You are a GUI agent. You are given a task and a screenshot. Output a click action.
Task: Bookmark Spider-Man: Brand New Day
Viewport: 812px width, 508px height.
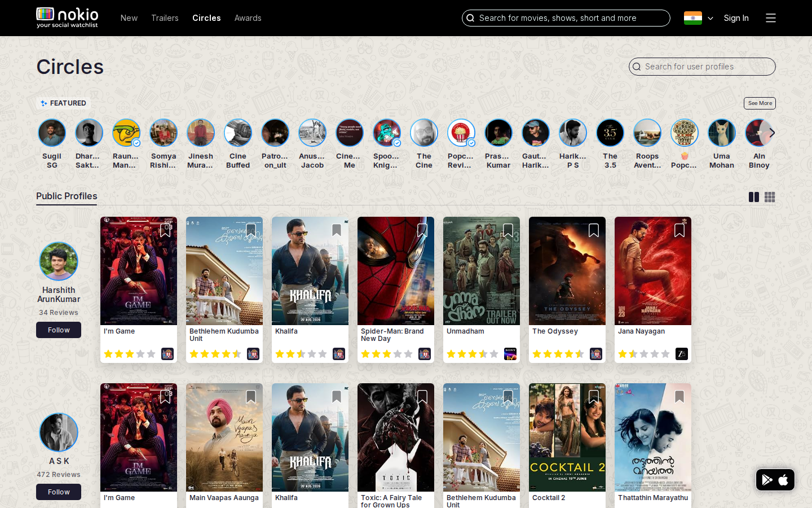coord(422,230)
